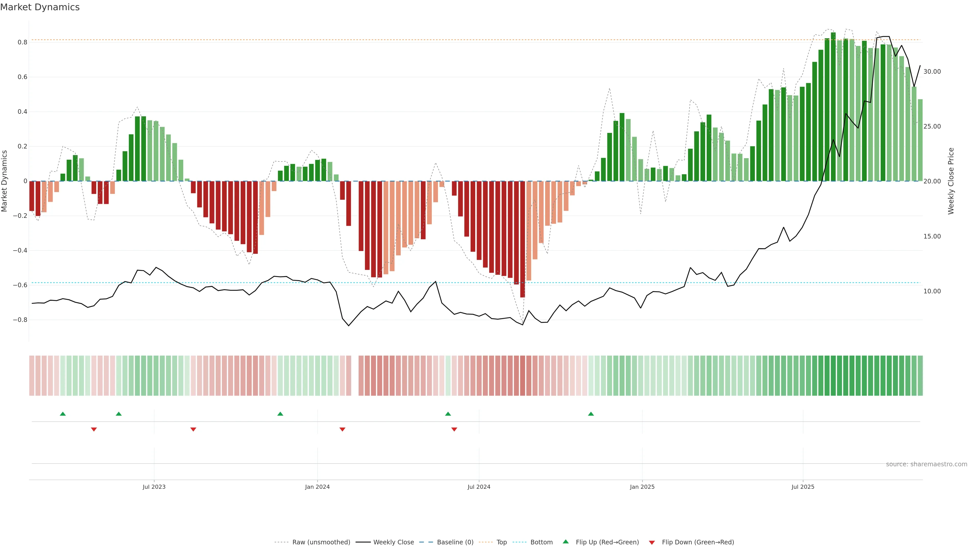
Task: Click the Jul 2023 axis label
Action: tap(154, 487)
